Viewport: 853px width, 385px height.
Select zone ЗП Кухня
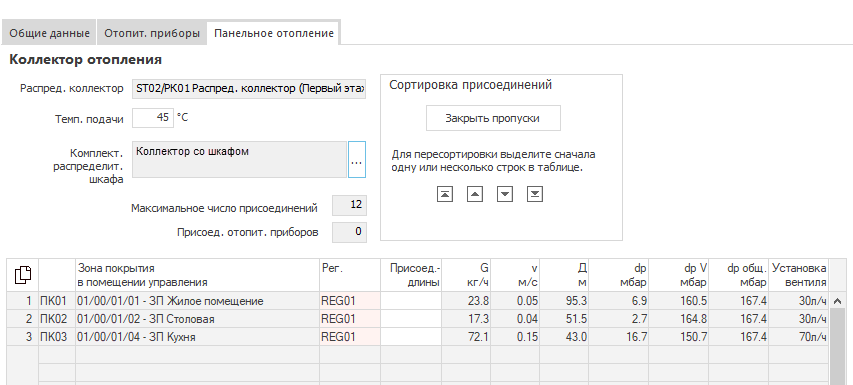197,337
